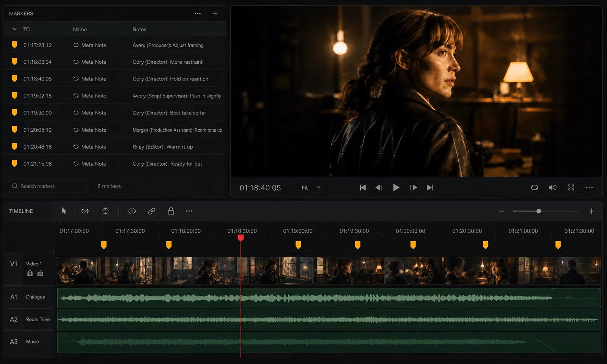Click the marker flag icon for 01:18:40:05

[x=14, y=78]
